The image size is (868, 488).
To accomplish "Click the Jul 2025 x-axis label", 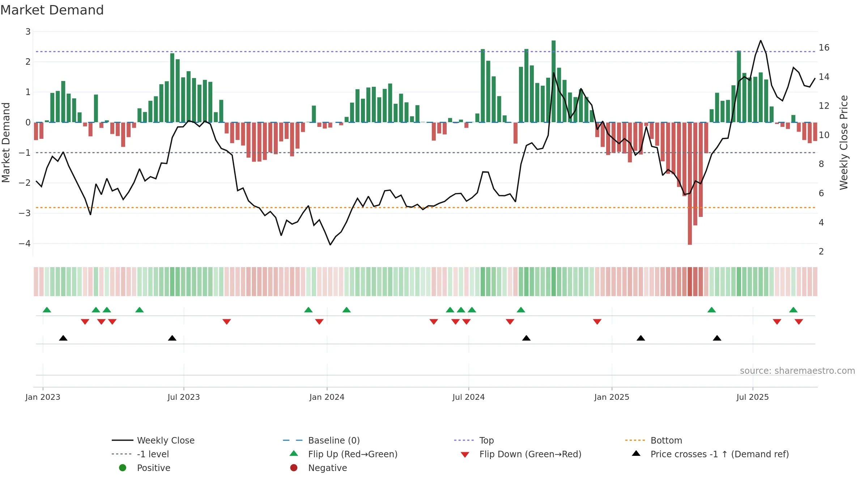I will click(x=753, y=397).
